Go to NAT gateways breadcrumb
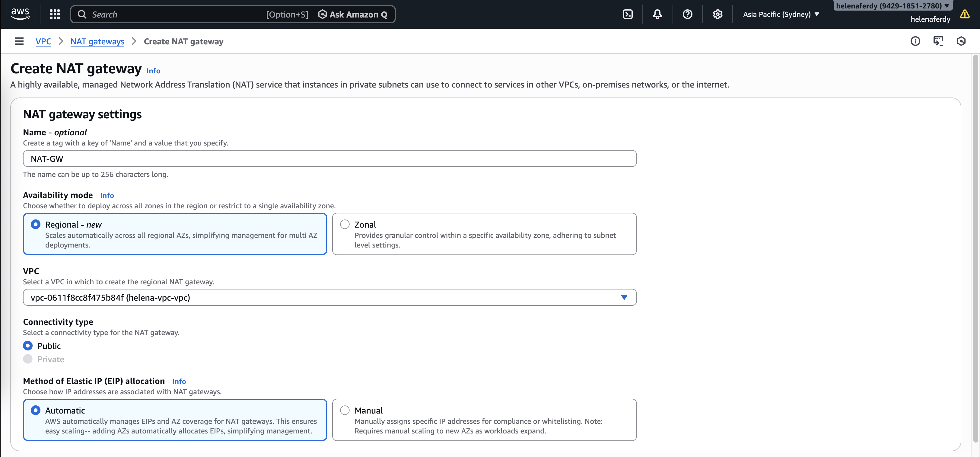This screenshot has width=980, height=457. 97,41
